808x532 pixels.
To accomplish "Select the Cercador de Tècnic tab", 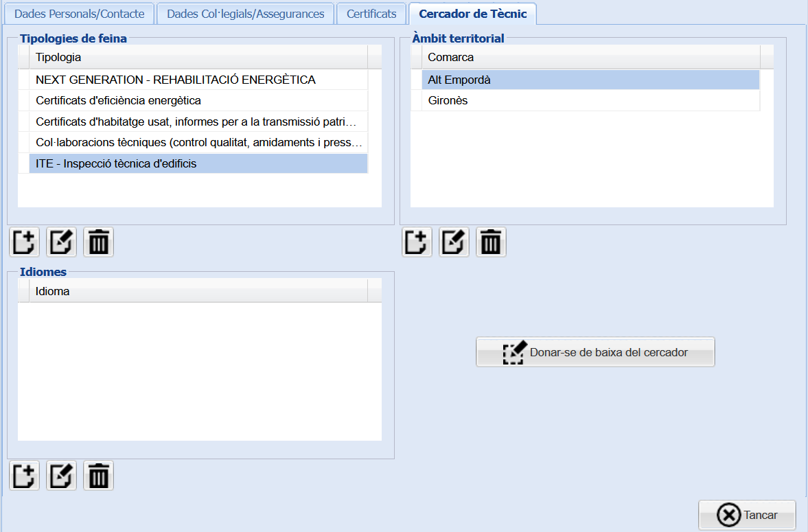I will [472, 14].
